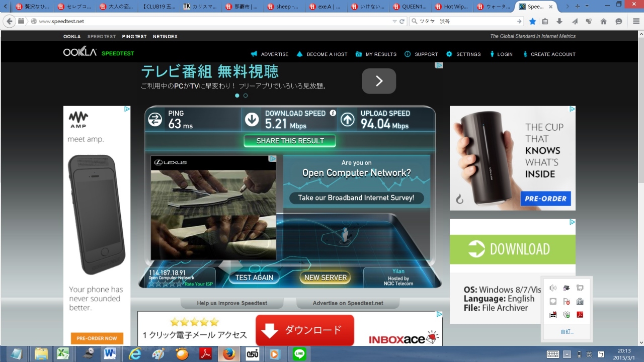644x362 pixels.
Task: Select first ad carousel dot
Action: click(x=237, y=96)
